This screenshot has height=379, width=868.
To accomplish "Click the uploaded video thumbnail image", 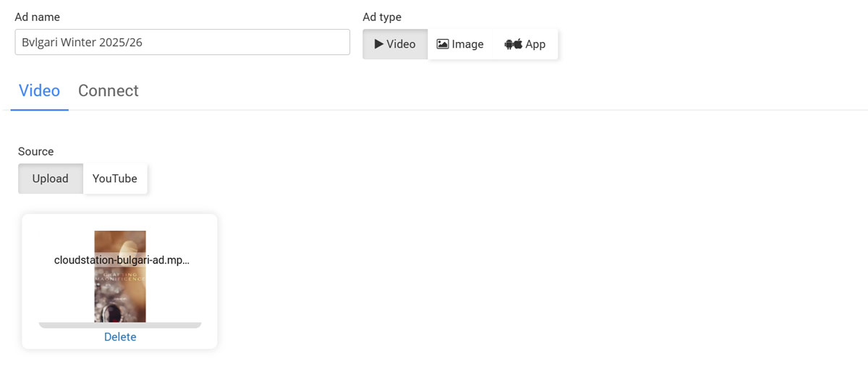I will click(120, 297).
